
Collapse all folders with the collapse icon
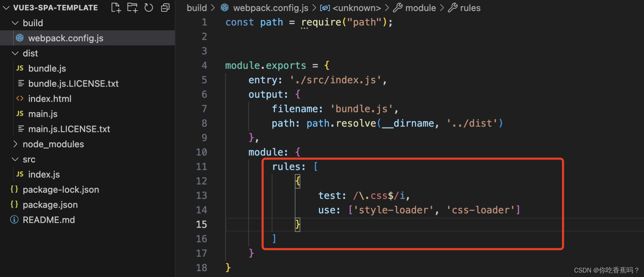(165, 8)
